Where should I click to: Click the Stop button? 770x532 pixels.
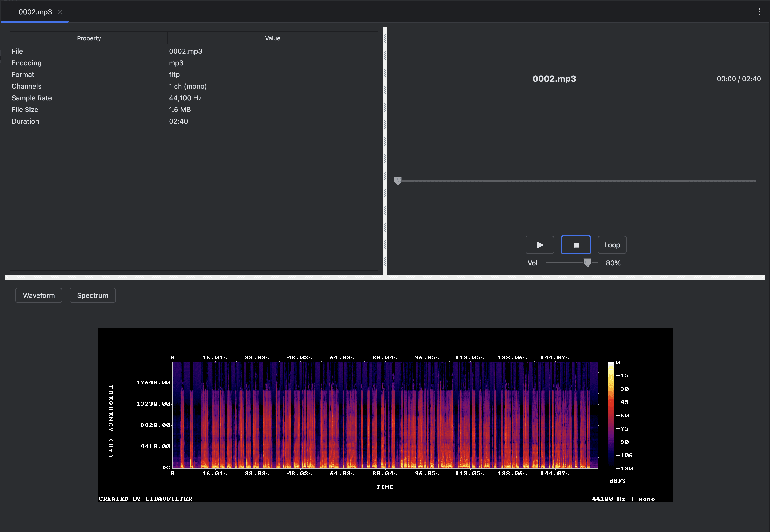pyautogui.click(x=576, y=245)
